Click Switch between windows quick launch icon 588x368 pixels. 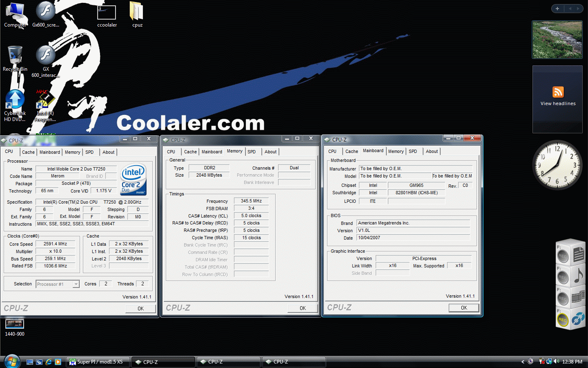pyautogui.click(x=39, y=362)
